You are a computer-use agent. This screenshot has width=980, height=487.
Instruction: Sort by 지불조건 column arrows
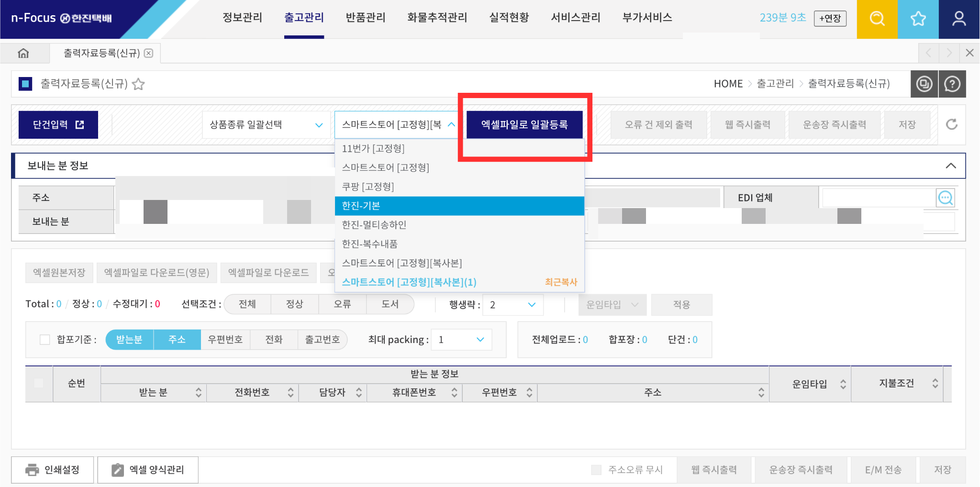(x=935, y=383)
